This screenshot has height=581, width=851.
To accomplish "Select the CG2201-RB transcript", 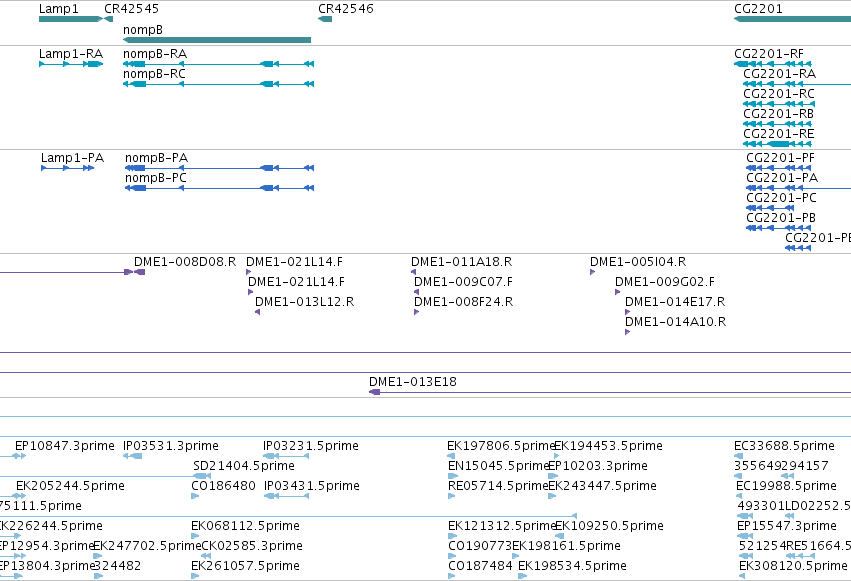I will coord(777,124).
